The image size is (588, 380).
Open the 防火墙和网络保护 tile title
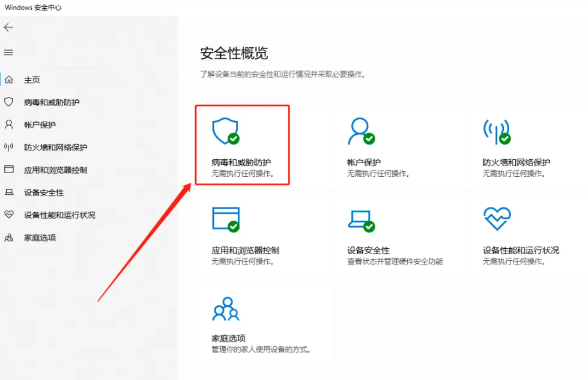pyautogui.click(x=516, y=162)
